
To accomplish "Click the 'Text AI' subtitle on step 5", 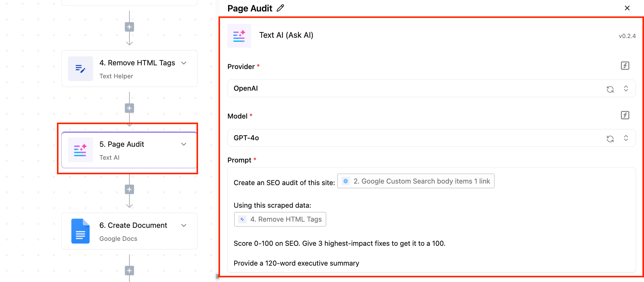I will [109, 158].
